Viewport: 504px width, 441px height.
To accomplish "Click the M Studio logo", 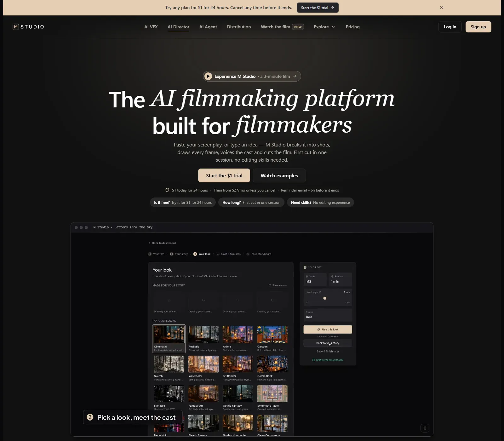I will (28, 27).
